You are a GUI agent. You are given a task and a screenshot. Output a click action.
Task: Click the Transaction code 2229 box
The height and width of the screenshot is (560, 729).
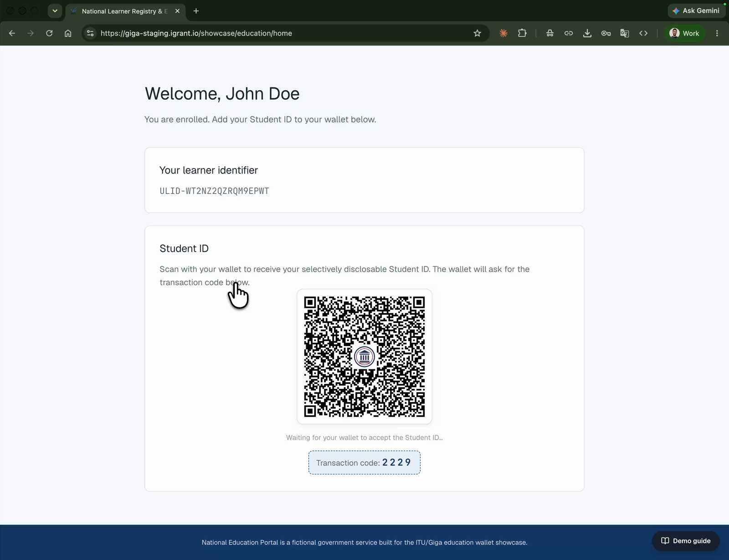364,463
